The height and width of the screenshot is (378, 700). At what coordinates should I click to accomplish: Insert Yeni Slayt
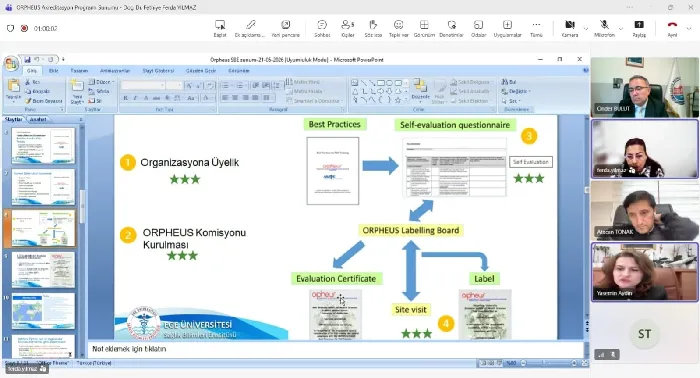[x=77, y=92]
